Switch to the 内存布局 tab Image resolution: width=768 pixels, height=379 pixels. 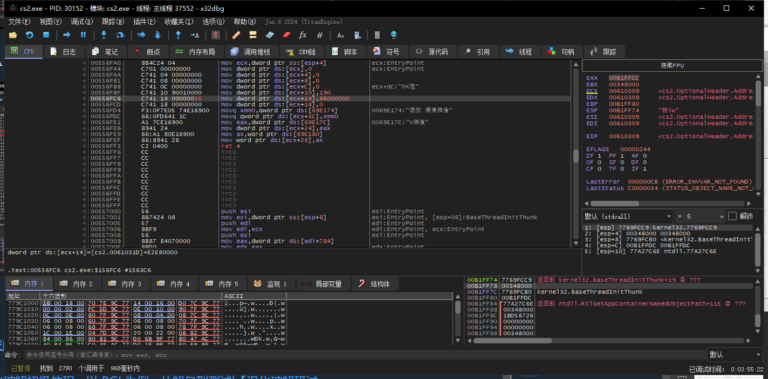coord(197,51)
